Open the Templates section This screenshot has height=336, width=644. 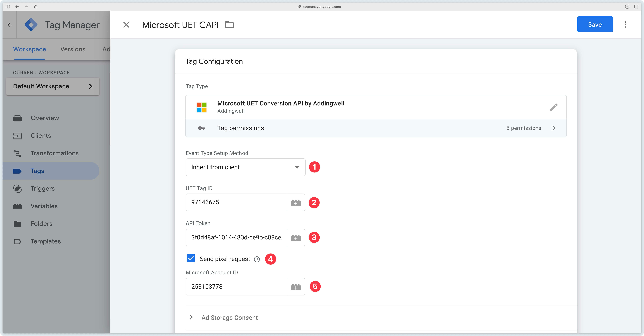tap(46, 241)
